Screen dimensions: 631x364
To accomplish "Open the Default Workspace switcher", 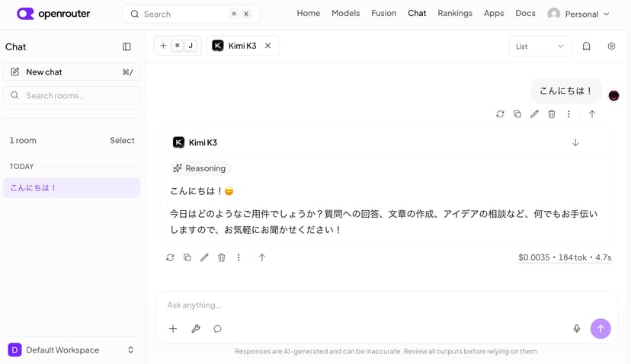I will (x=72, y=350).
